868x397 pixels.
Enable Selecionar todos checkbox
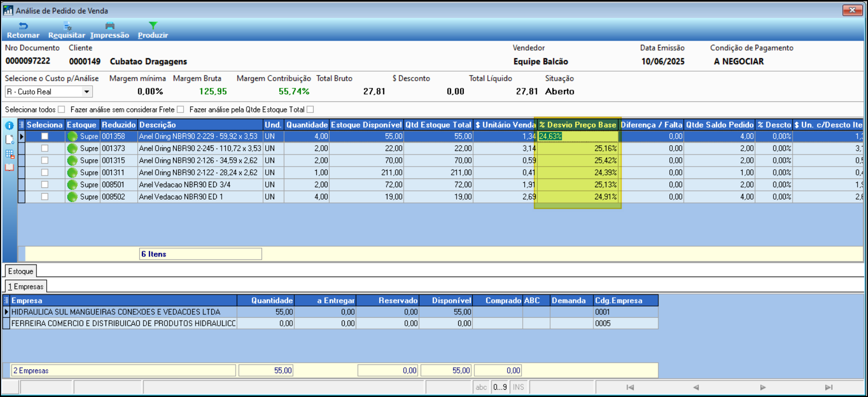[61, 109]
